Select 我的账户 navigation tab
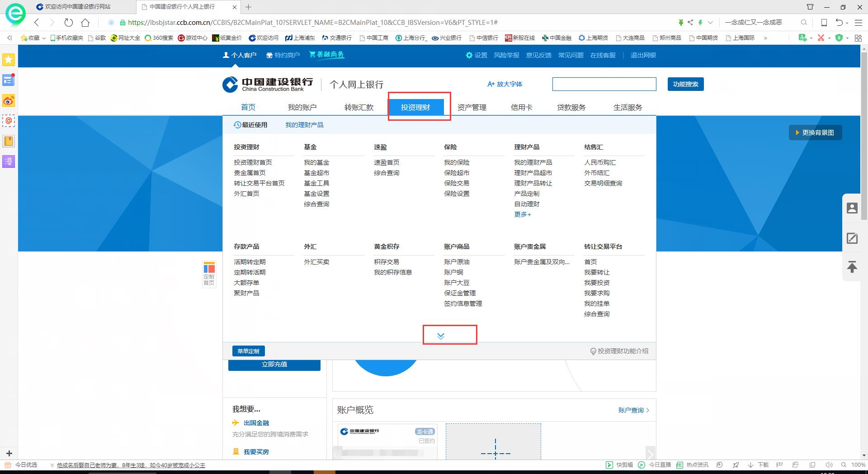Image resolution: width=868 pixels, height=474 pixels. point(302,107)
